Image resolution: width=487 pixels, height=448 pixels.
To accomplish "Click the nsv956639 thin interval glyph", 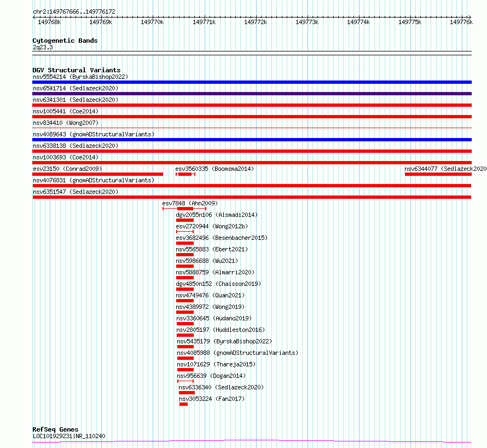I will [185, 381].
